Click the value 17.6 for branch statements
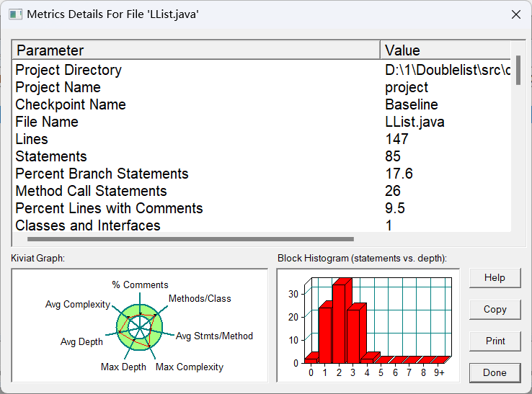 399,174
